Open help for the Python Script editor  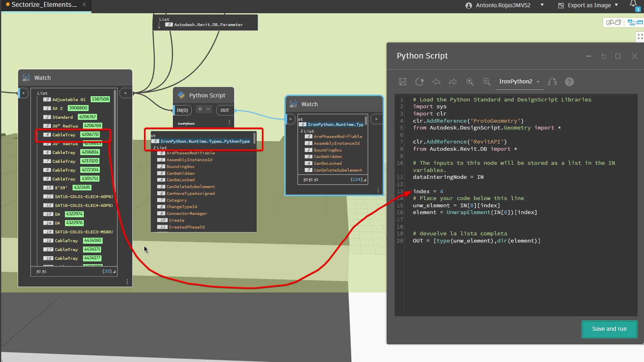tap(569, 81)
